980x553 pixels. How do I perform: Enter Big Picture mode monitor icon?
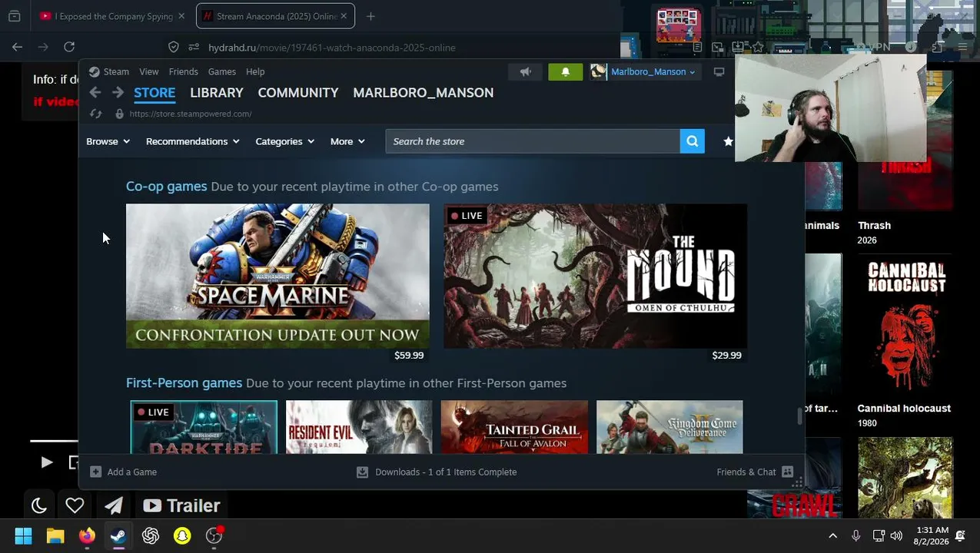(719, 71)
